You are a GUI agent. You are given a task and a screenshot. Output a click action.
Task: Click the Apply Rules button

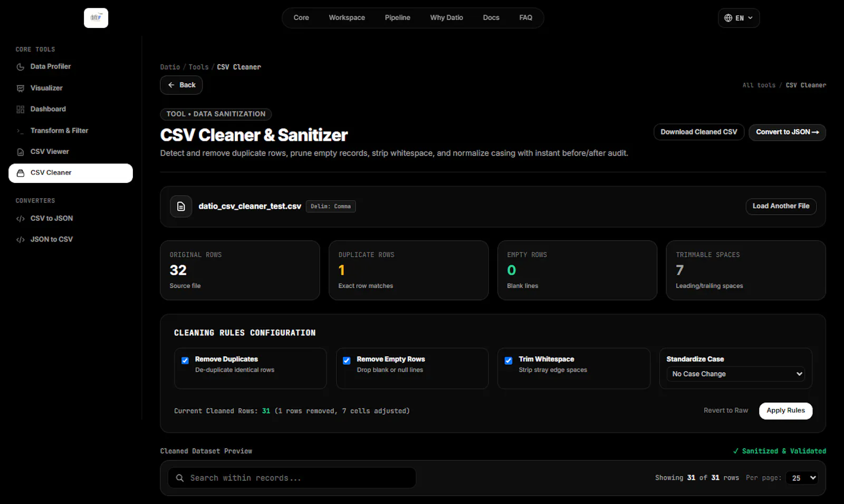(x=786, y=411)
